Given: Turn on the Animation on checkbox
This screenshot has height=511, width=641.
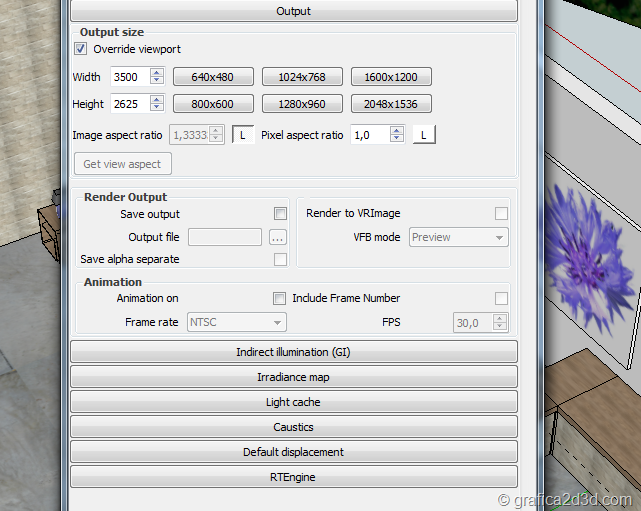Looking at the screenshot, I should click(281, 298).
